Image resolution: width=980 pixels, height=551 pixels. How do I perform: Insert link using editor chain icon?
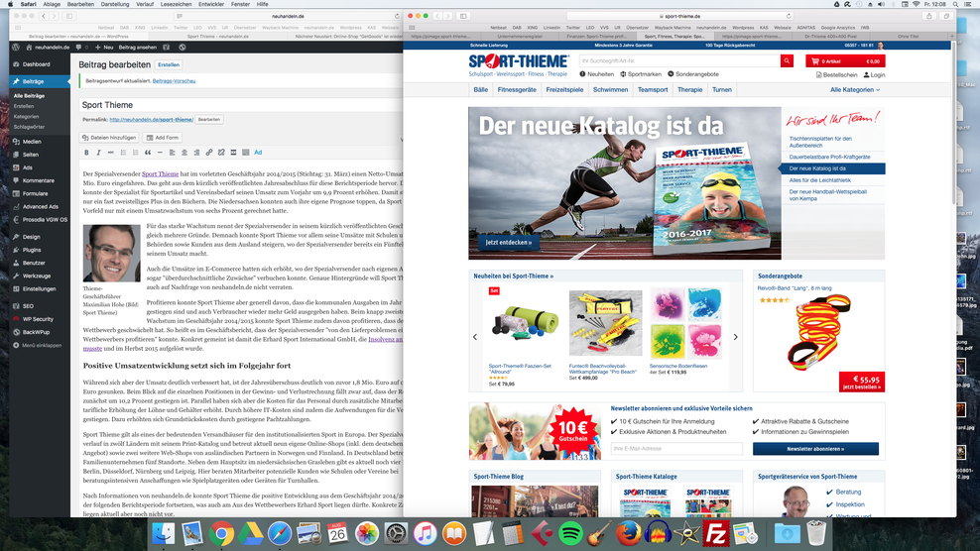click(208, 153)
